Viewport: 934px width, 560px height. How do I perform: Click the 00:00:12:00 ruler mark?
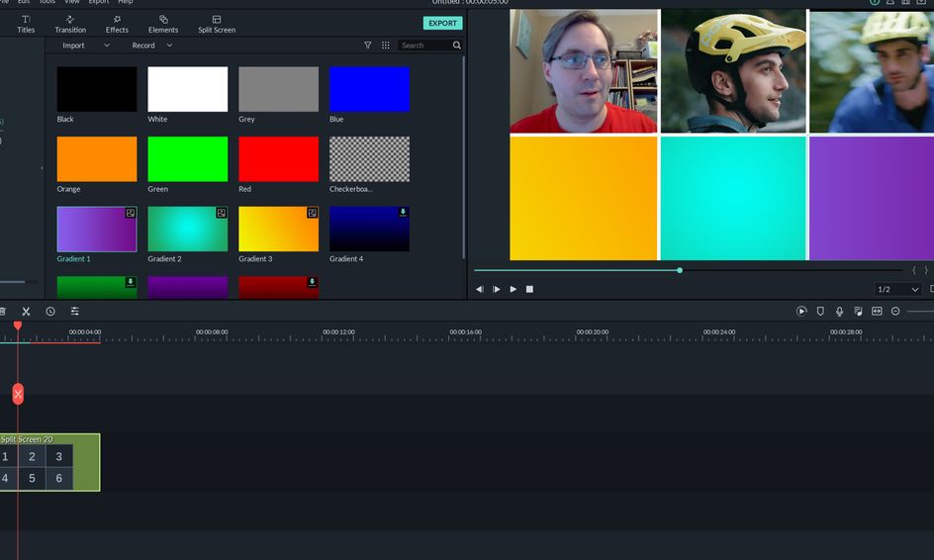click(338, 331)
